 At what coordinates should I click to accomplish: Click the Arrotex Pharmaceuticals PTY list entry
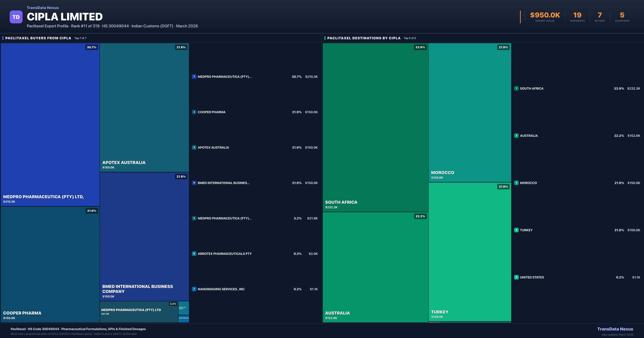tap(224, 254)
